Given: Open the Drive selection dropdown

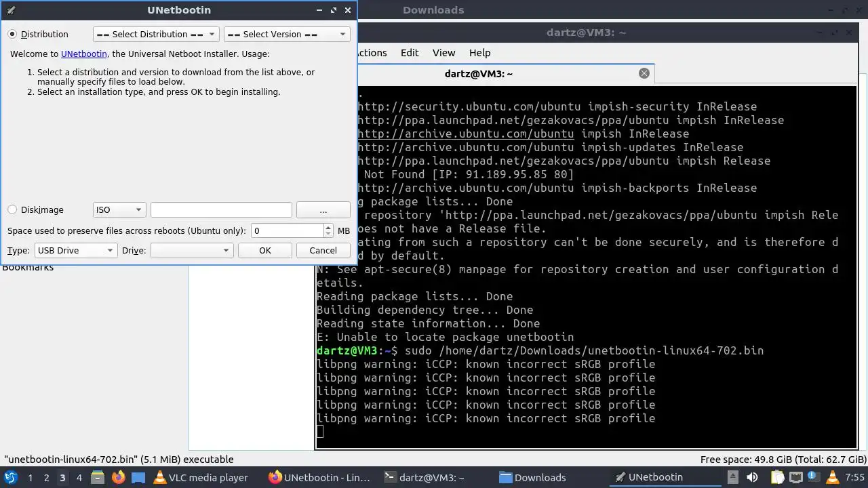Looking at the screenshot, I should point(192,251).
